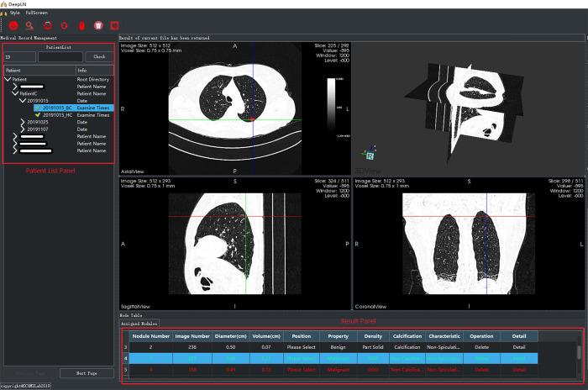Click the Next Page button
This screenshot has height=390, width=588.
pos(87,373)
